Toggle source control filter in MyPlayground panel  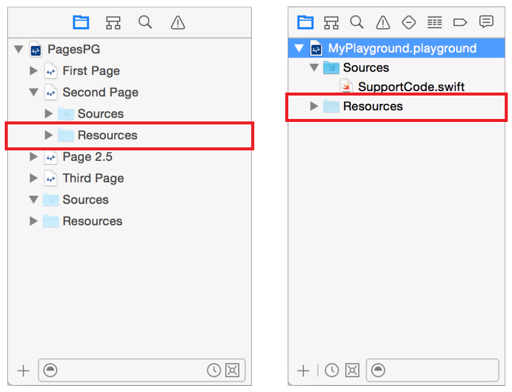352,370
